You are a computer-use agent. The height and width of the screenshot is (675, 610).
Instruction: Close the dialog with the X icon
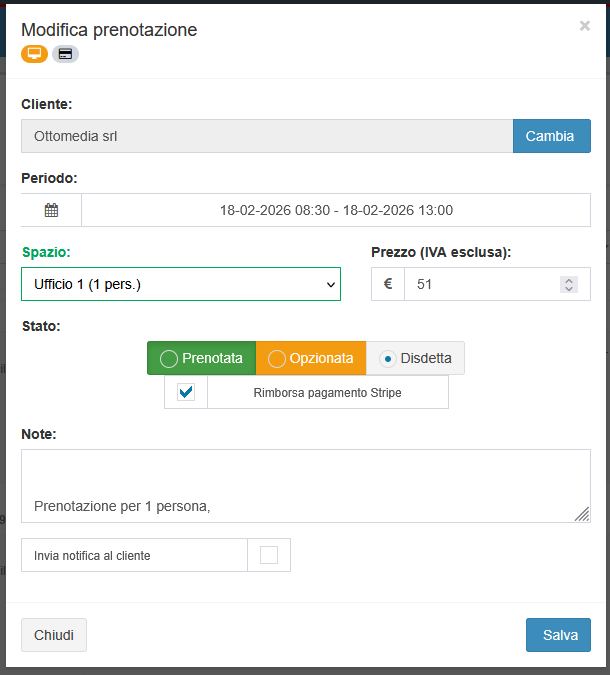pos(585,26)
